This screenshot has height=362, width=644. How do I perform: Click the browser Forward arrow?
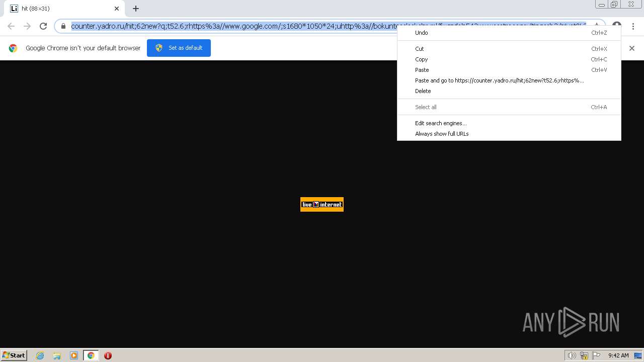click(27, 26)
